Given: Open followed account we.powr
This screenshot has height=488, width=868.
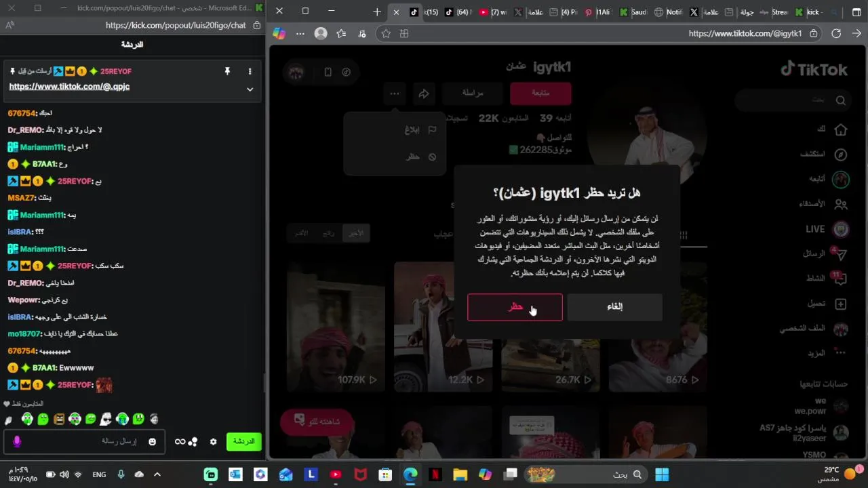Looking at the screenshot, I should click(821, 405).
